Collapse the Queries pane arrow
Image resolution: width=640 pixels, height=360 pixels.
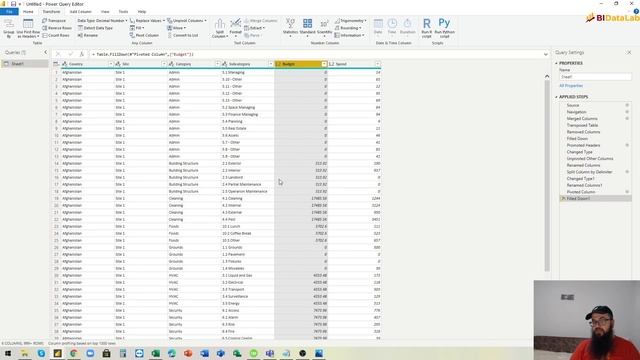(x=45, y=52)
